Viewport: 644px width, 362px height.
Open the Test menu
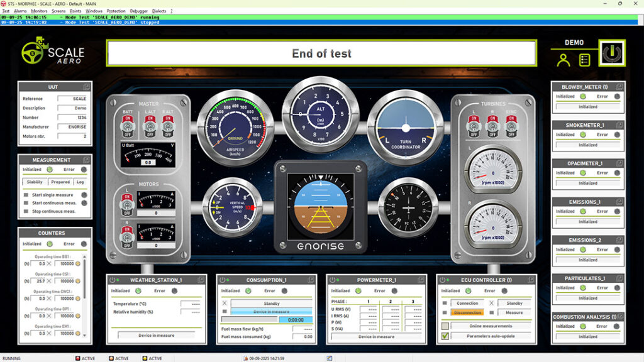(6, 11)
